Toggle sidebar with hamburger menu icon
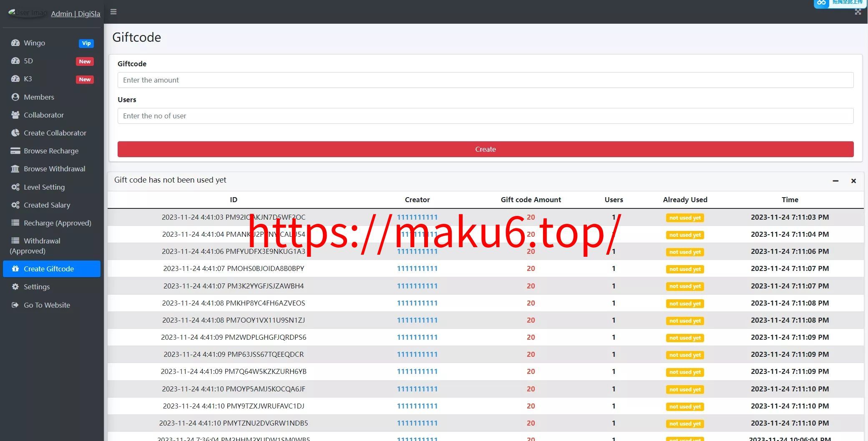 (x=113, y=12)
